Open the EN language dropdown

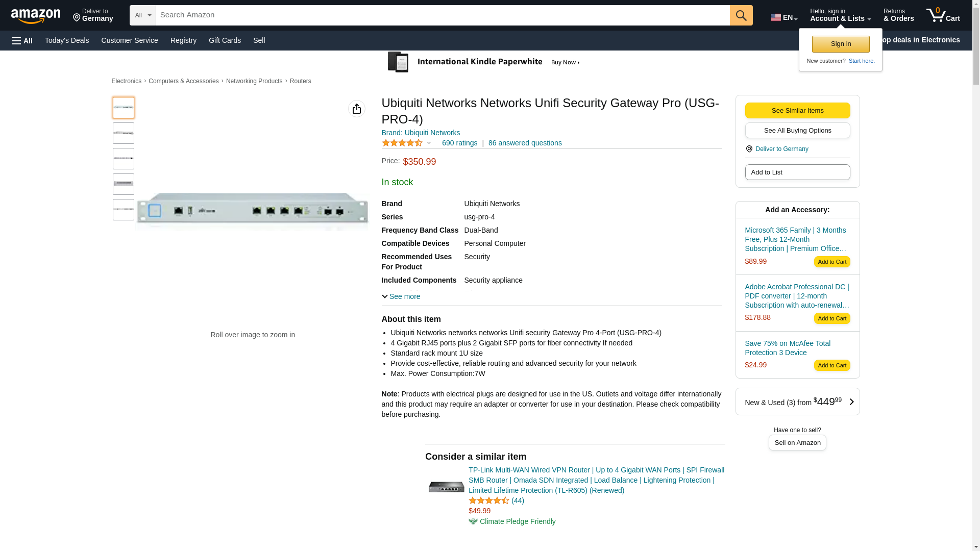point(783,17)
